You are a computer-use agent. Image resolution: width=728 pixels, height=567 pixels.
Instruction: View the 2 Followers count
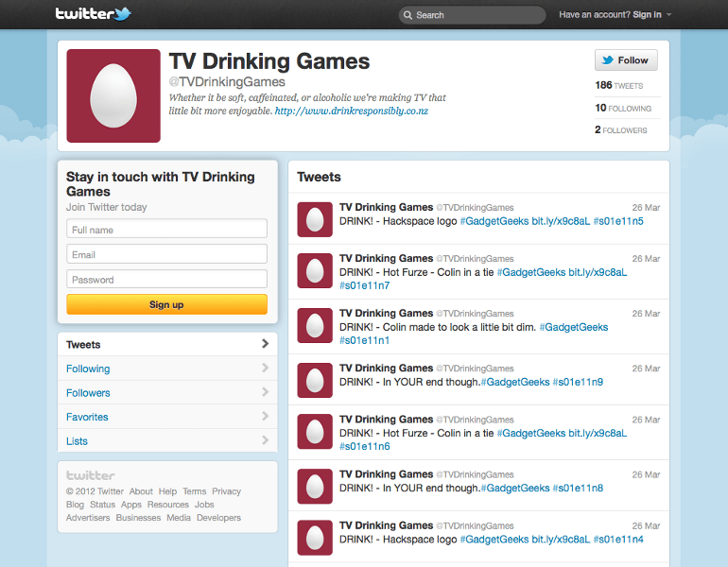coord(621,129)
